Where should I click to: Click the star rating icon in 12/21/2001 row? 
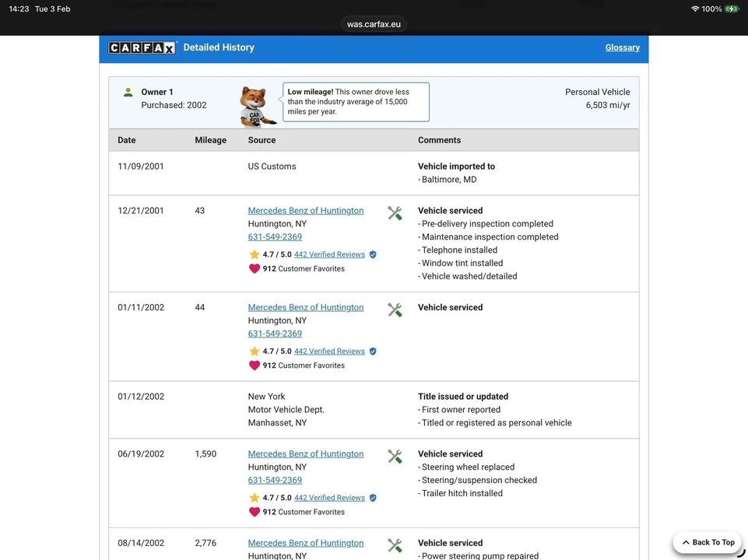[x=255, y=254]
